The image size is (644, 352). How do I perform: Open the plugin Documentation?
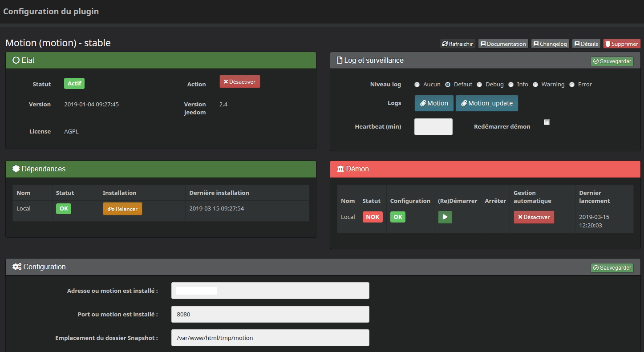pyautogui.click(x=503, y=44)
